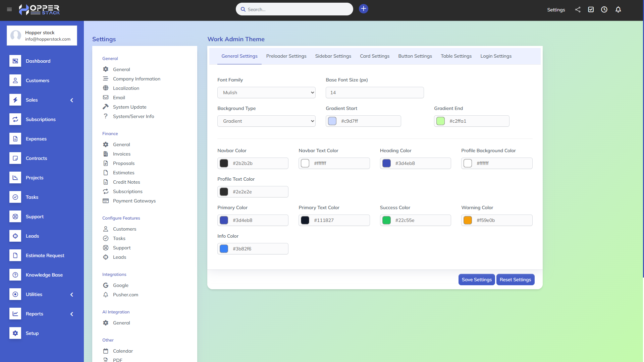644x362 pixels.
Task: Click the Save Settings button
Action: click(x=476, y=280)
